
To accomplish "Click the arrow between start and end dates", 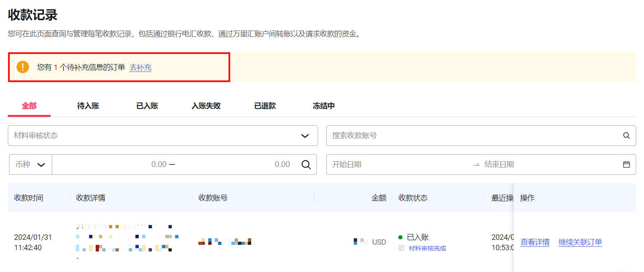I will pyautogui.click(x=476, y=165).
